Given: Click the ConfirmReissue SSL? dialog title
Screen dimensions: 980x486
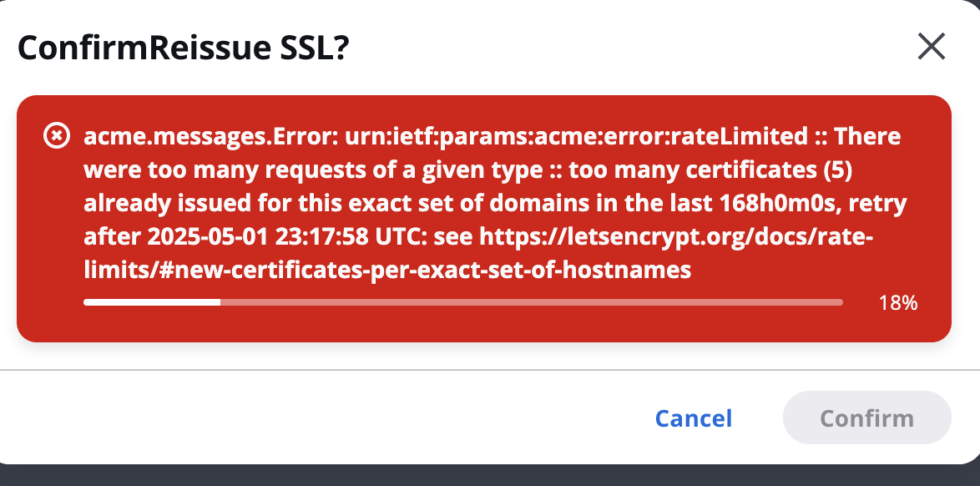Looking at the screenshot, I should (183, 48).
